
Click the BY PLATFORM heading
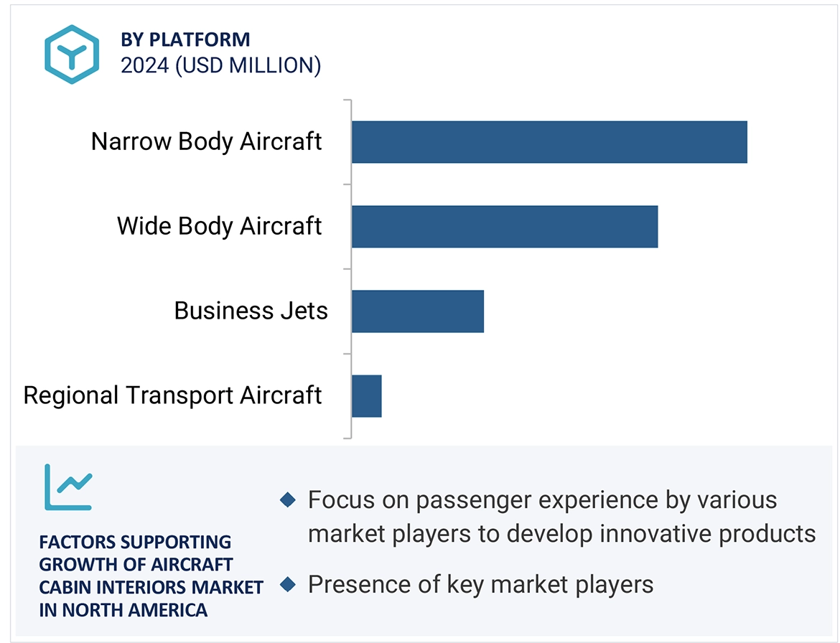point(185,39)
